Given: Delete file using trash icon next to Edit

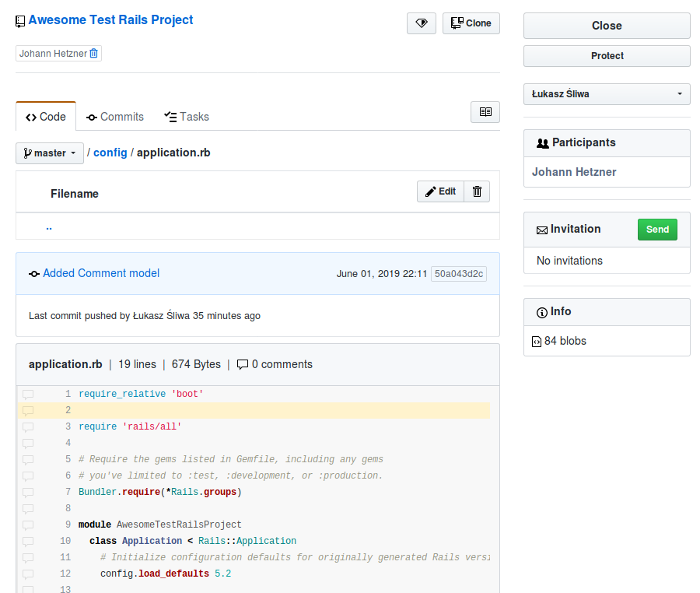Looking at the screenshot, I should pyautogui.click(x=477, y=191).
